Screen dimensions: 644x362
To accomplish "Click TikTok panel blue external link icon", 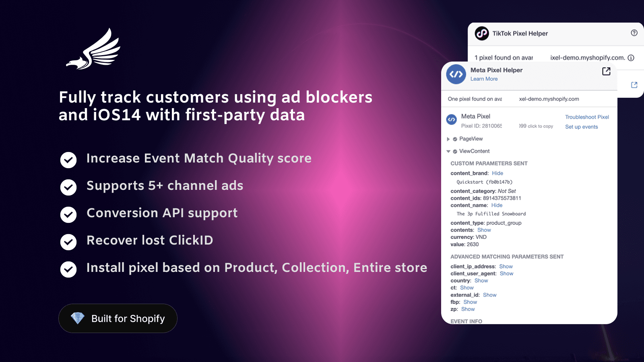I will (x=634, y=85).
